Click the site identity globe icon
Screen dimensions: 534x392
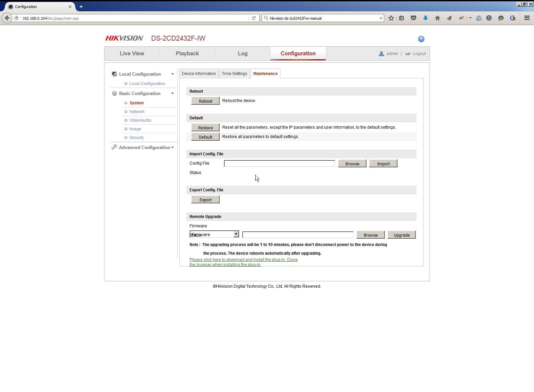click(x=16, y=18)
